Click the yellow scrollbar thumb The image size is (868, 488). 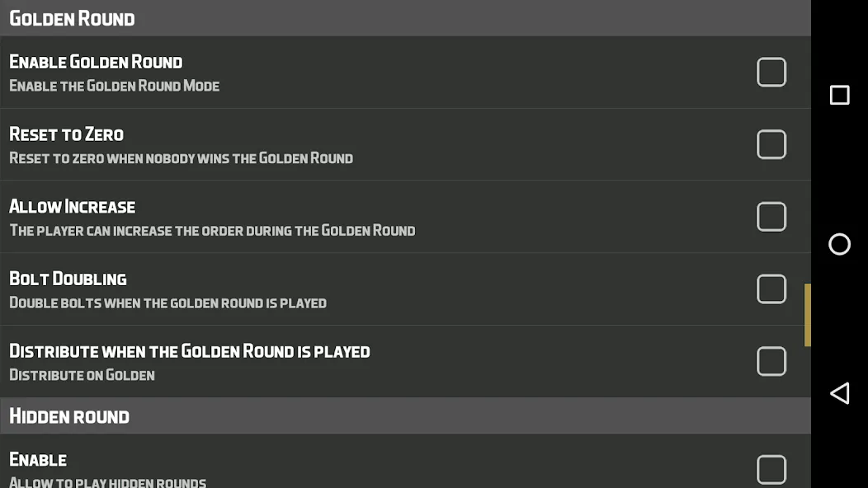[x=808, y=315]
